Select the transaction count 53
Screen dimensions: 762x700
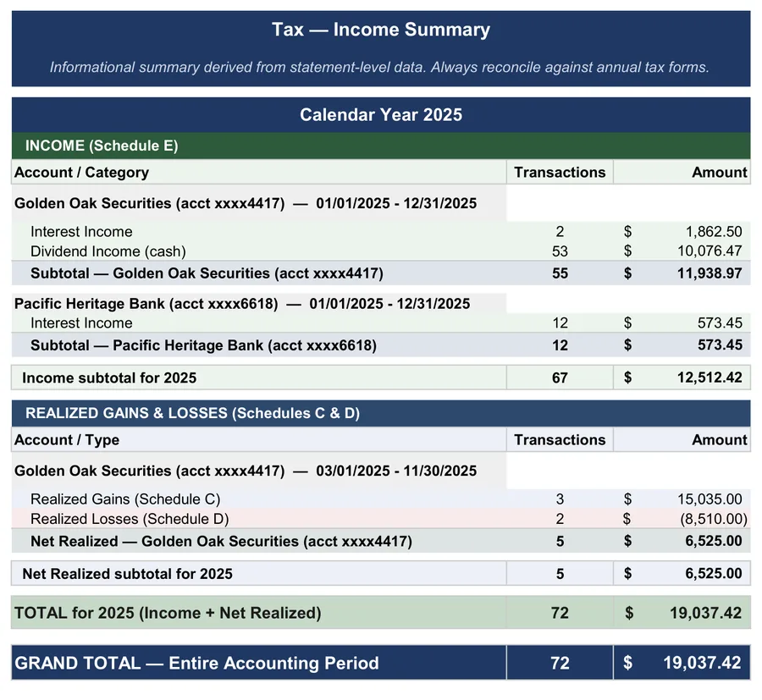[560, 251]
